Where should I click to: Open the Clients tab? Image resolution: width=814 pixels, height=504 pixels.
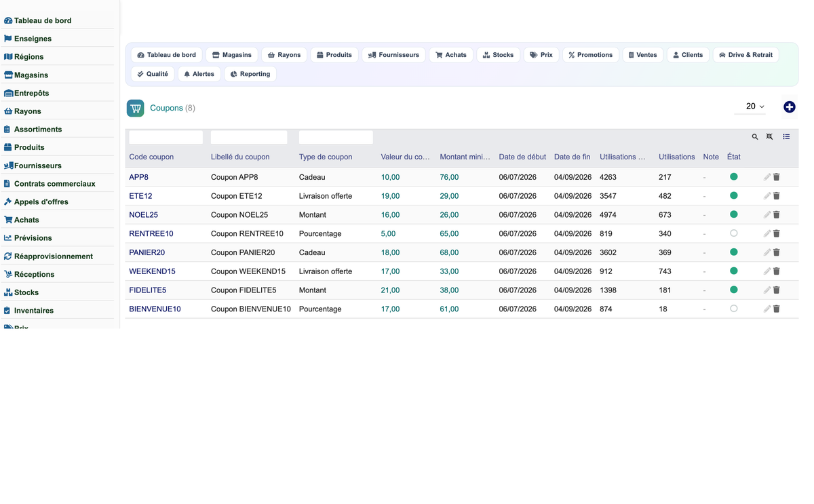pos(688,55)
